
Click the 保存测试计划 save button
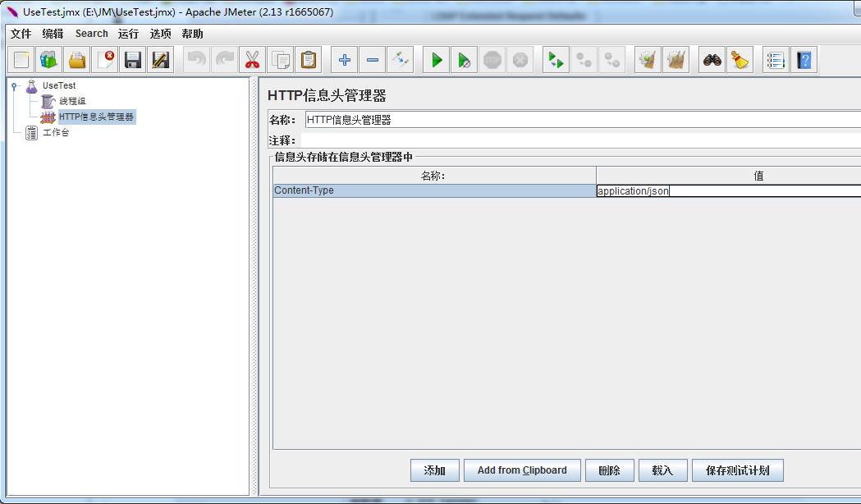[737, 470]
